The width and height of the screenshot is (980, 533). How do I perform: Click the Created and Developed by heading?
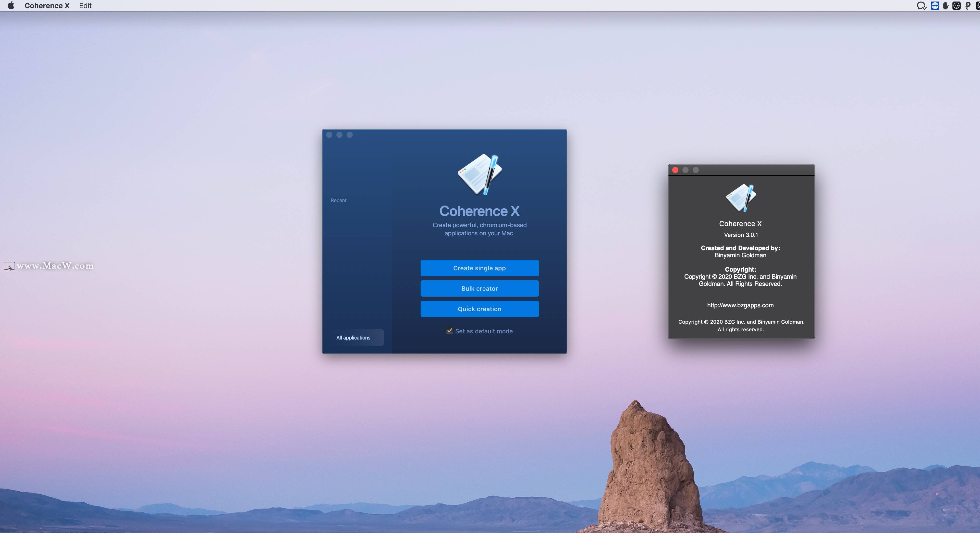point(740,248)
